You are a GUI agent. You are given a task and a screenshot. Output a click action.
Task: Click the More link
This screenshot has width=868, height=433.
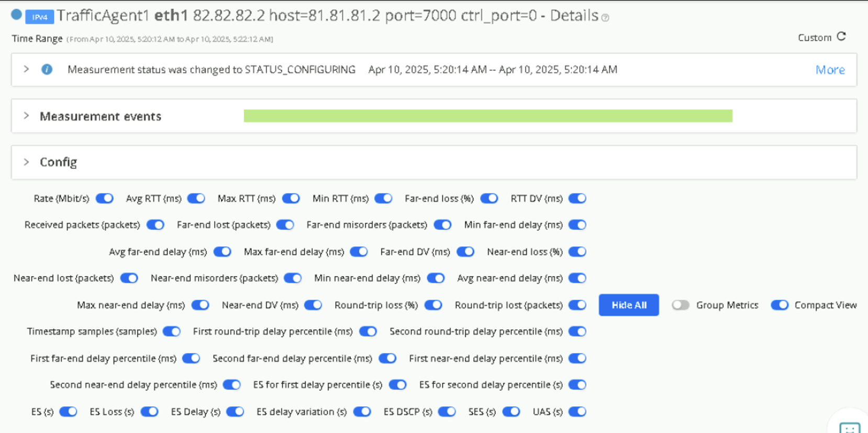click(x=830, y=70)
